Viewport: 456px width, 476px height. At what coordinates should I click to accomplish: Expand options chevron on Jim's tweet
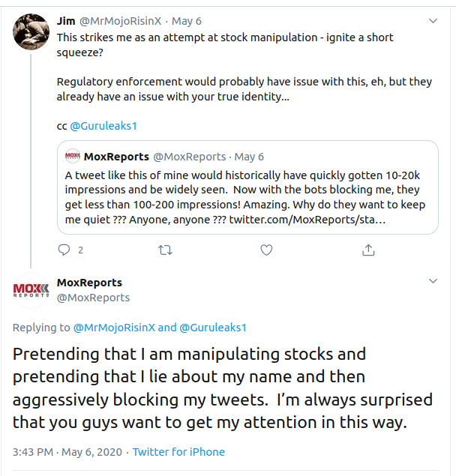coord(433,21)
